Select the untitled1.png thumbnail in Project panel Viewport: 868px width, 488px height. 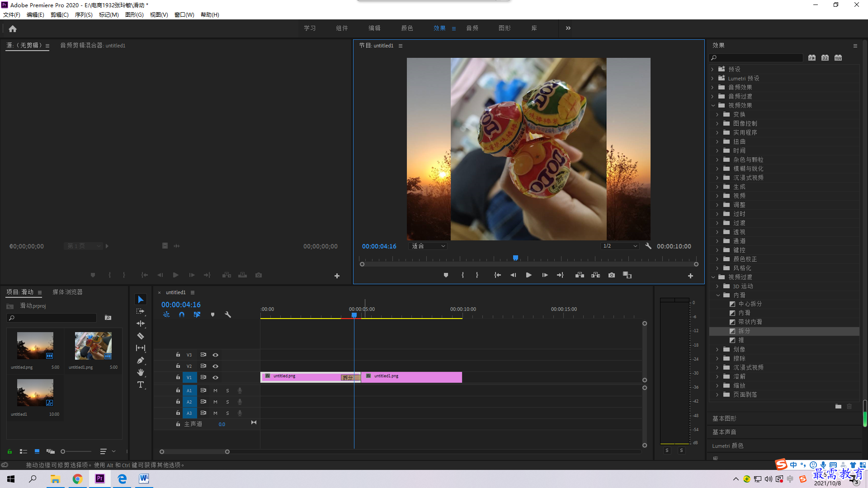click(93, 346)
